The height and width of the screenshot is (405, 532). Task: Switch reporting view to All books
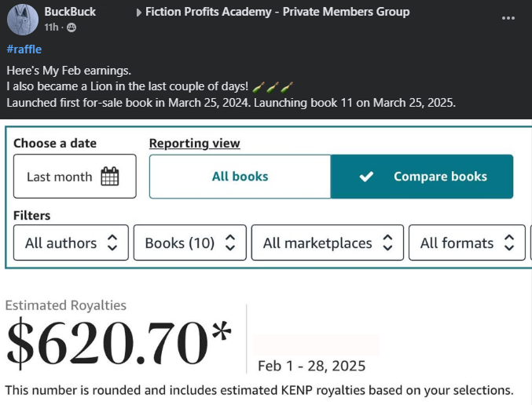tap(240, 177)
